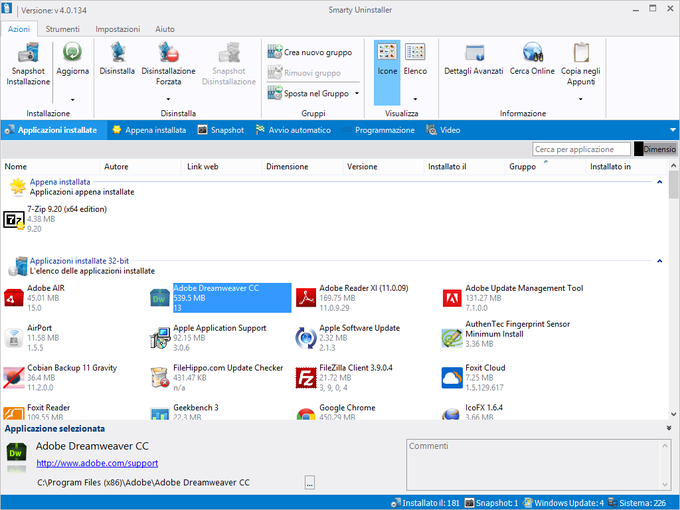Select Apple Application Support icon
The width and height of the screenshot is (680, 510).
tap(160, 338)
